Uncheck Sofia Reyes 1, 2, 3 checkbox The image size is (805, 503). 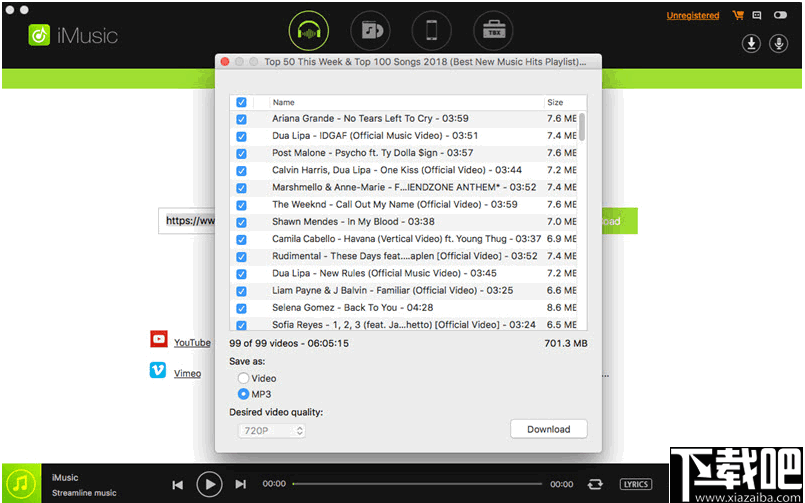point(241,325)
